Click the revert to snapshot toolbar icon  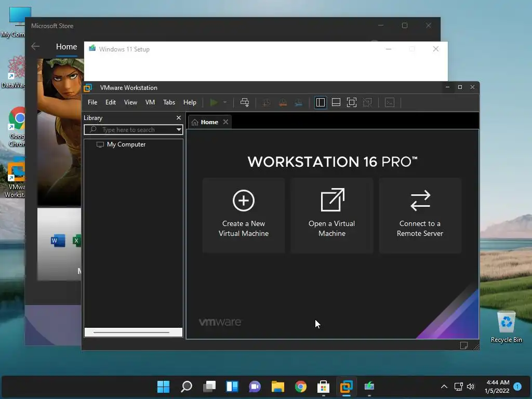[x=283, y=102]
